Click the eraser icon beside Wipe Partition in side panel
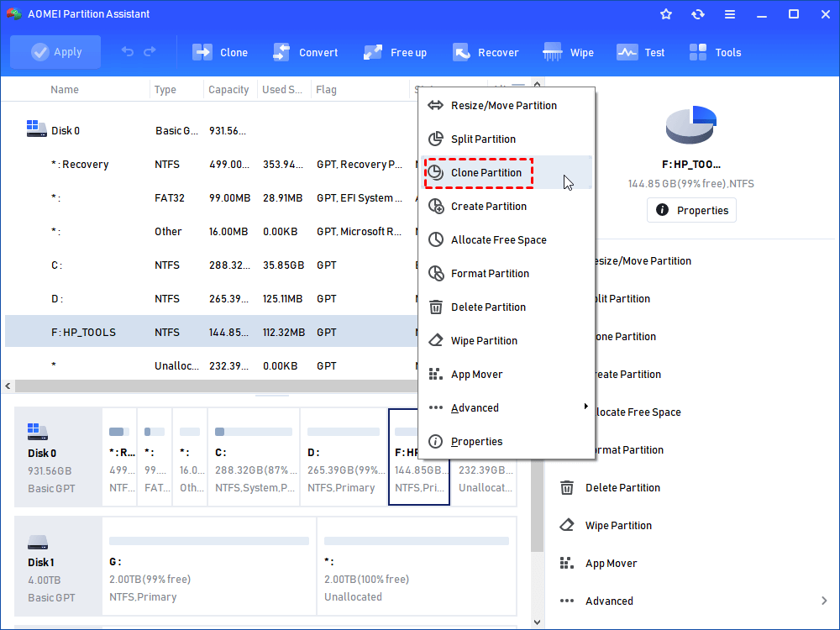Screen dimensions: 840x630 point(567,525)
